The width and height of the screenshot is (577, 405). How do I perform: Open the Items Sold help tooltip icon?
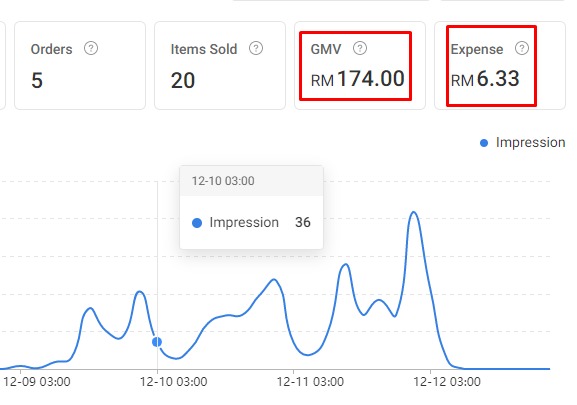coord(256,48)
